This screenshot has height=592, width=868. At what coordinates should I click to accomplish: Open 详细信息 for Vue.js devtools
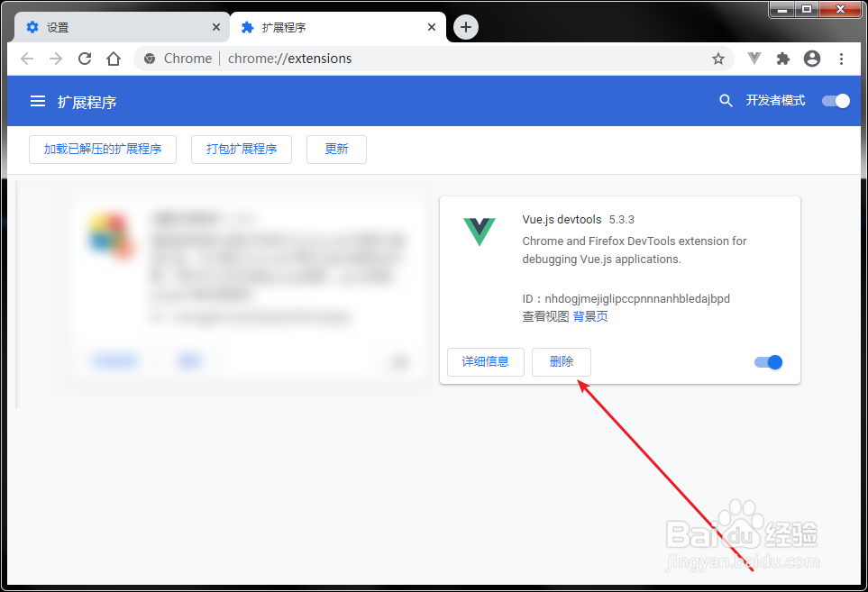(486, 362)
